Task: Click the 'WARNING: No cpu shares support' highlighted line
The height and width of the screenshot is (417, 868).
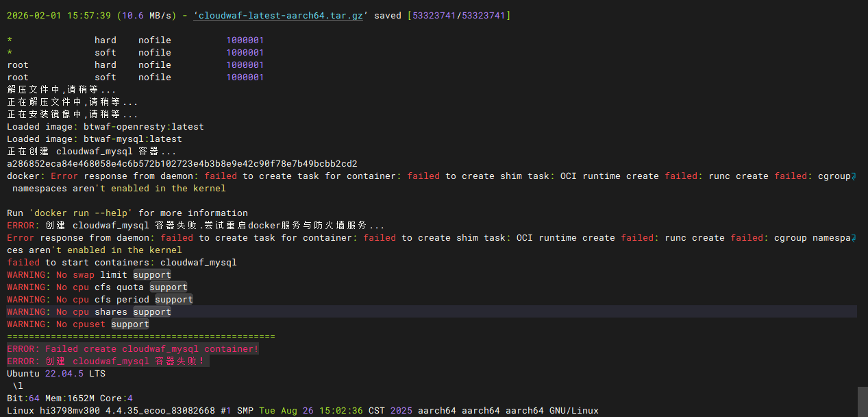Action: tap(88, 311)
